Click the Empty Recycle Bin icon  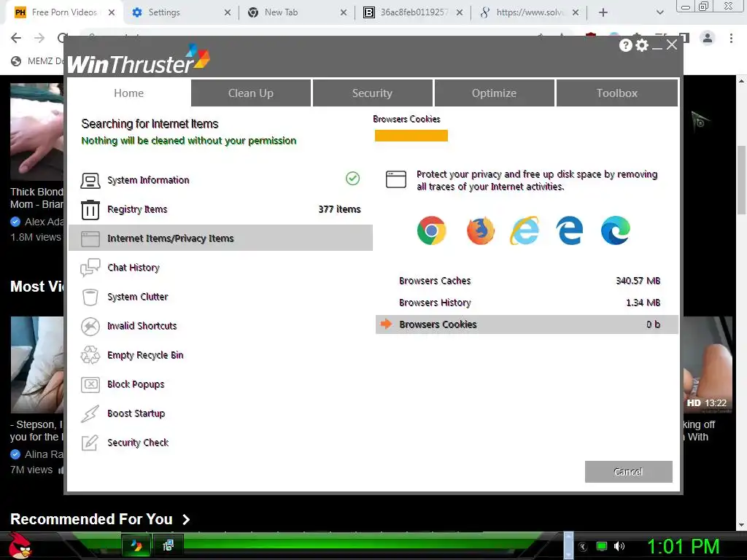90,355
